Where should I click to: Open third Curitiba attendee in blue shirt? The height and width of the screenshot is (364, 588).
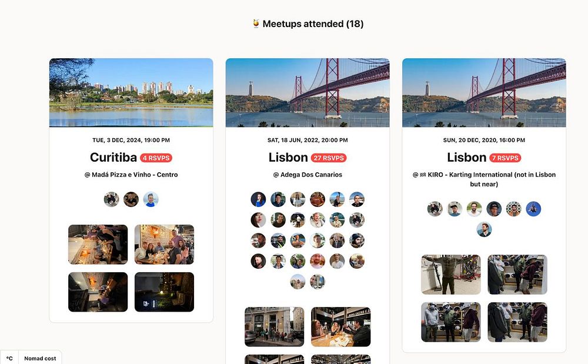coord(151,199)
